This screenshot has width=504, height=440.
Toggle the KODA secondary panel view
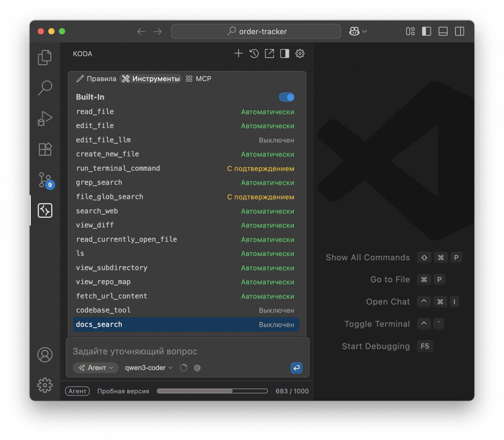pyautogui.click(x=284, y=54)
